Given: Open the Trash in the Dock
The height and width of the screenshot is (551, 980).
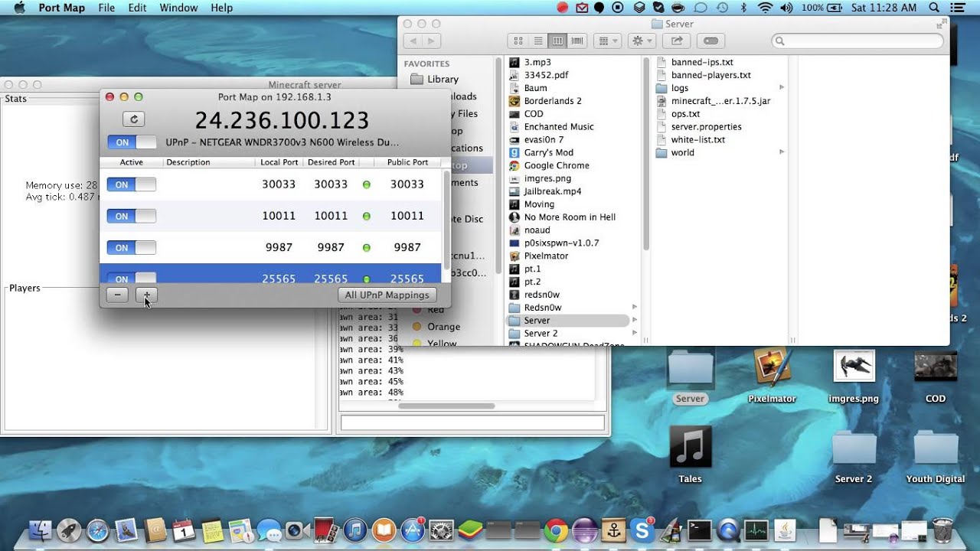Looking at the screenshot, I should 943,530.
